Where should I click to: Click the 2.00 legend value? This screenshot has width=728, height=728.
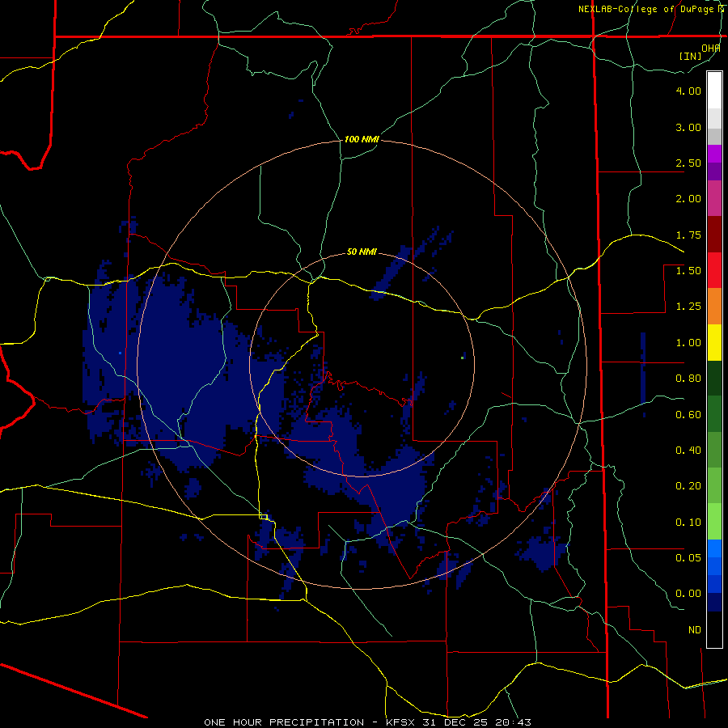coord(688,199)
